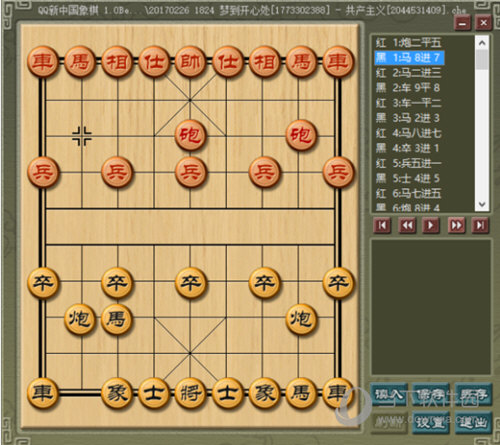Play the game replay
Image resolution: width=500 pixels, height=445 pixels.
coord(431,226)
